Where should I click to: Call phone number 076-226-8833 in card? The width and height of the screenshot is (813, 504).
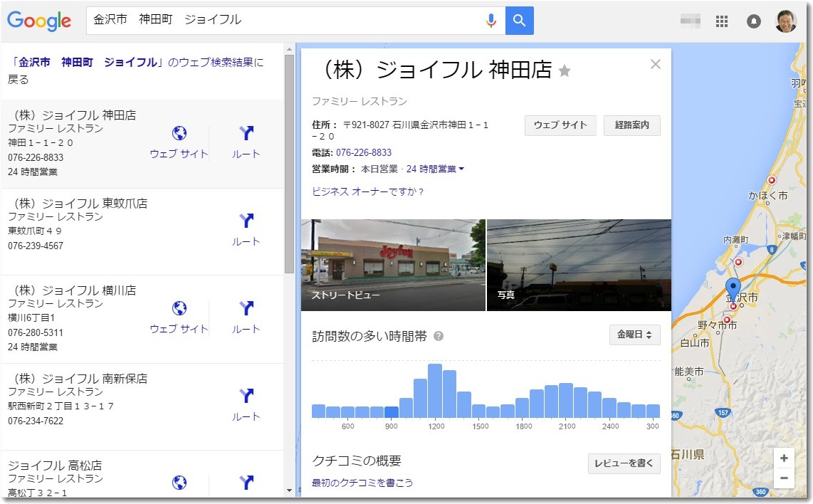pos(364,152)
